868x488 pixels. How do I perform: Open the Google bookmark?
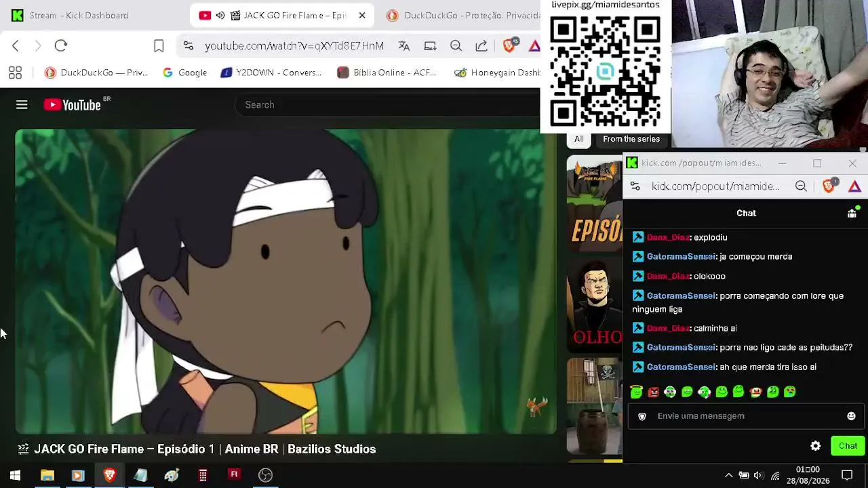[x=185, y=73]
